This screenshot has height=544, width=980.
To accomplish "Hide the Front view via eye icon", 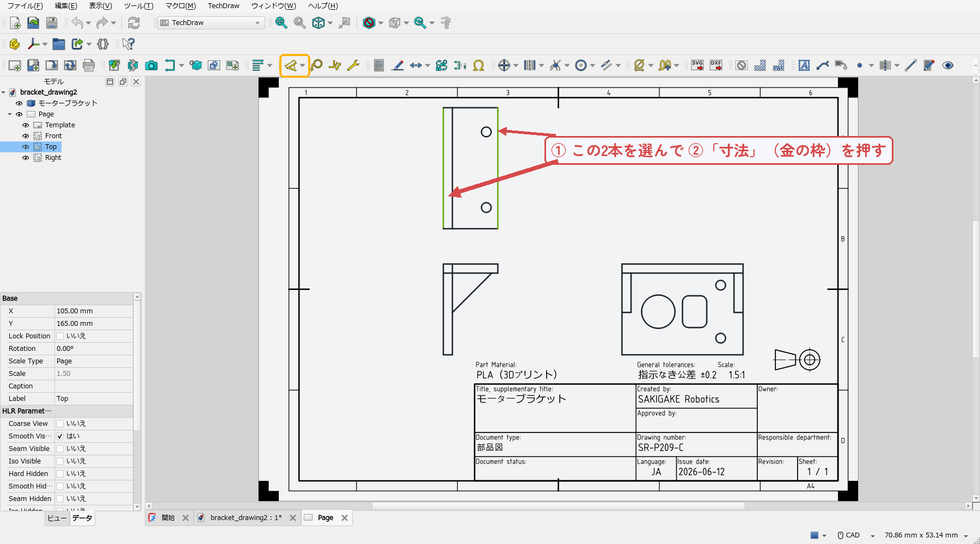I will click(x=26, y=136).
